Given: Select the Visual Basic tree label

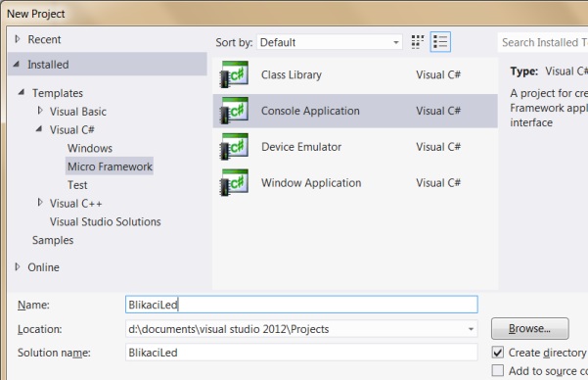Looking at the screenshot, I should coord(78,112).
